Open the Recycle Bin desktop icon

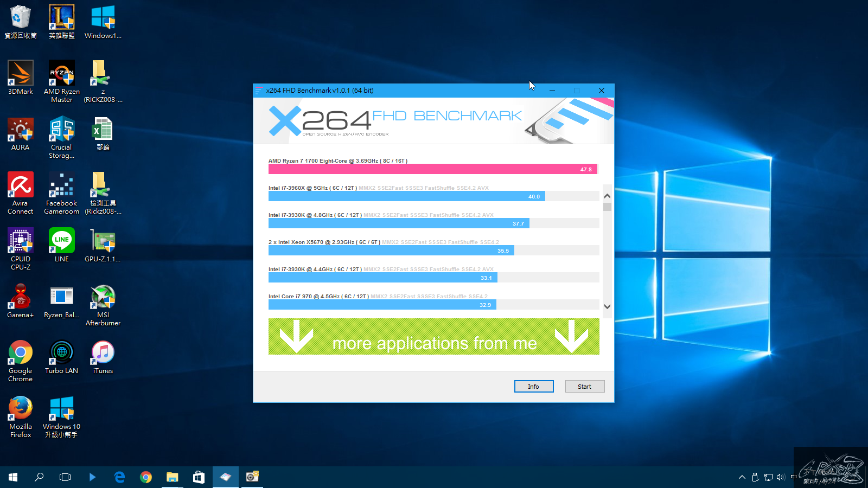coord(21,22)
